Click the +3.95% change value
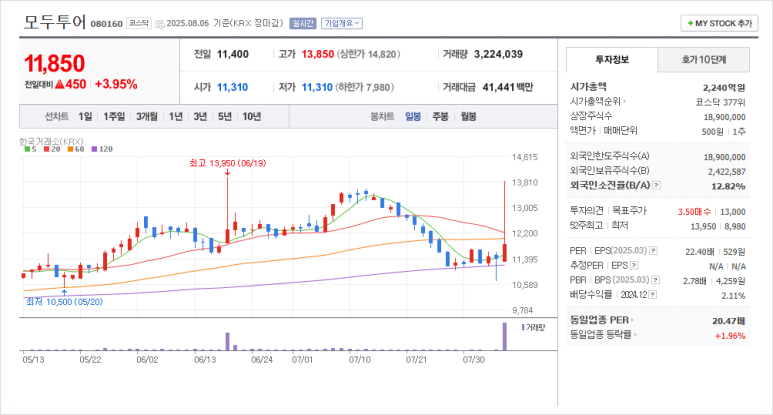Image resolution: width=773 pixels, height=415 pixels. [x=116, y=84]
